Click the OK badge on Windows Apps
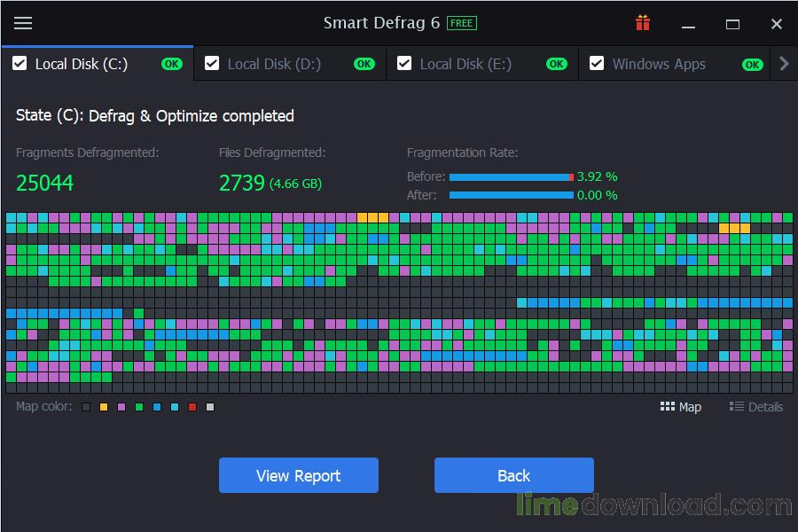 pyautogui.click(x=751, y=64)
